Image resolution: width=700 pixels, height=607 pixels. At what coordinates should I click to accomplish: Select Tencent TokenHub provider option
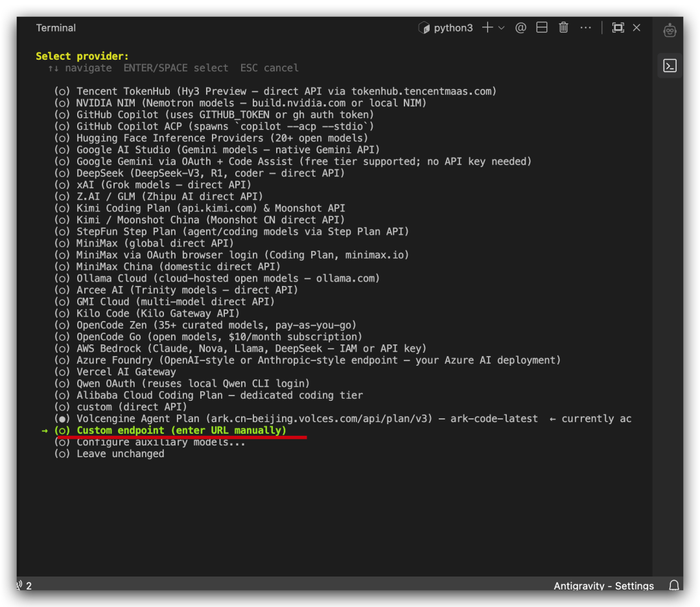pos(275,91)
